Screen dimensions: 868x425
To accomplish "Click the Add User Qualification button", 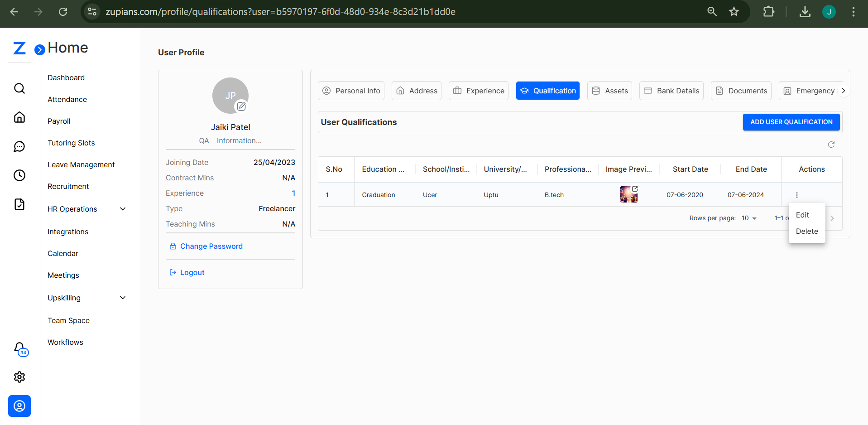I will [791, 122].
